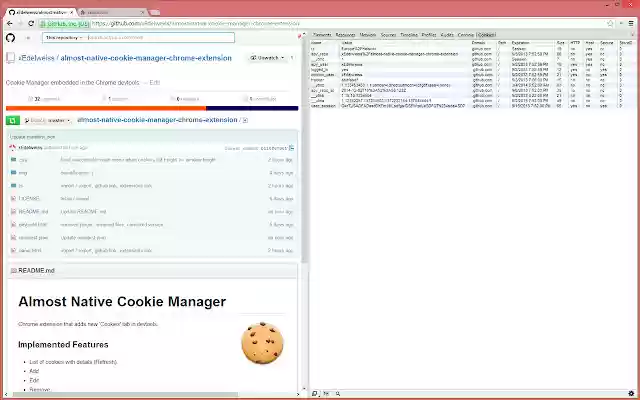Viewport: 640px width, 400px height.
Task: Click DevTools search magnifier icon
Action: (338, 393)
